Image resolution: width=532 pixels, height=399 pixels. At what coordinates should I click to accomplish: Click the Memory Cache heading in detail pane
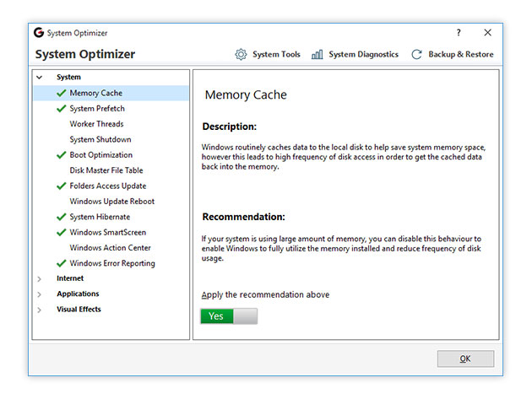[246, 95]
